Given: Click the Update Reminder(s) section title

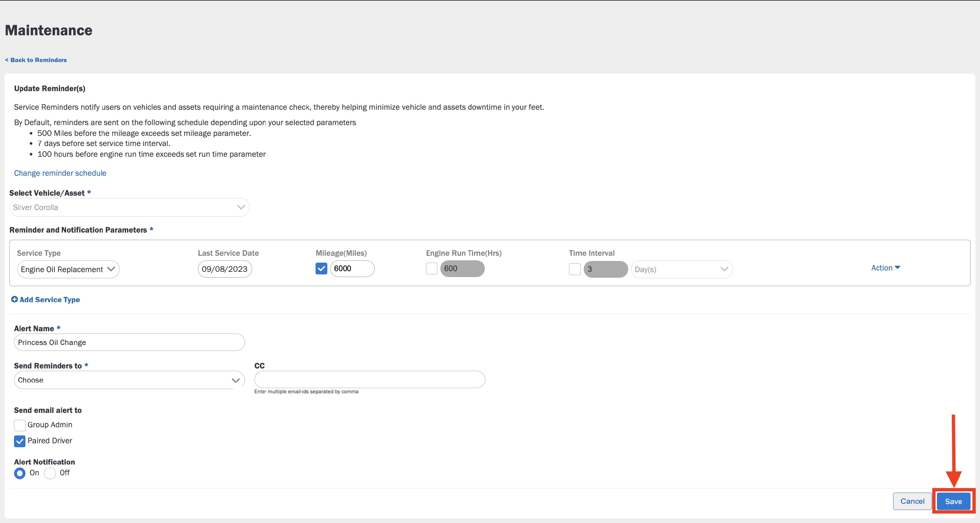Looking at the screenshot, I should tap(50, 89).
